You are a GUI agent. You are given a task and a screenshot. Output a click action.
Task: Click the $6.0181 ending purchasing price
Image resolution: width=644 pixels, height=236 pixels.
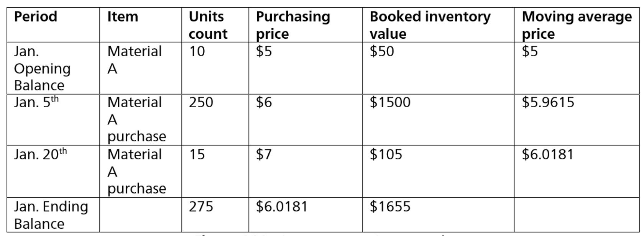306,215
